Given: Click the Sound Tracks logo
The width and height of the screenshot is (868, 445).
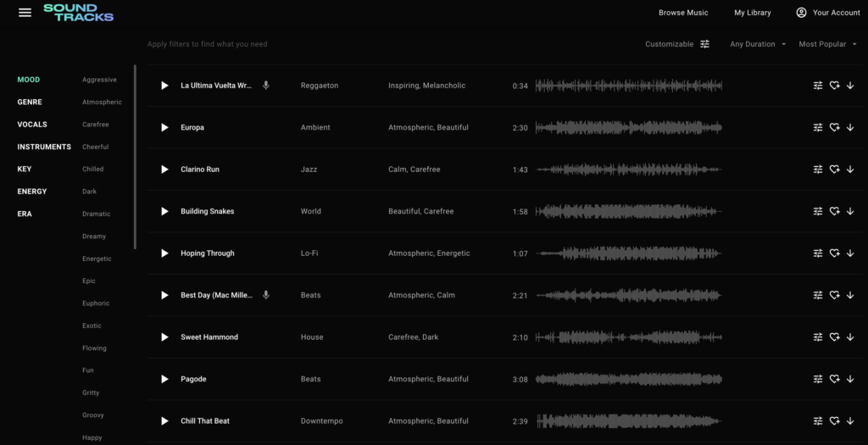Looking at the screenshot, I should click(x=78, y=13).
